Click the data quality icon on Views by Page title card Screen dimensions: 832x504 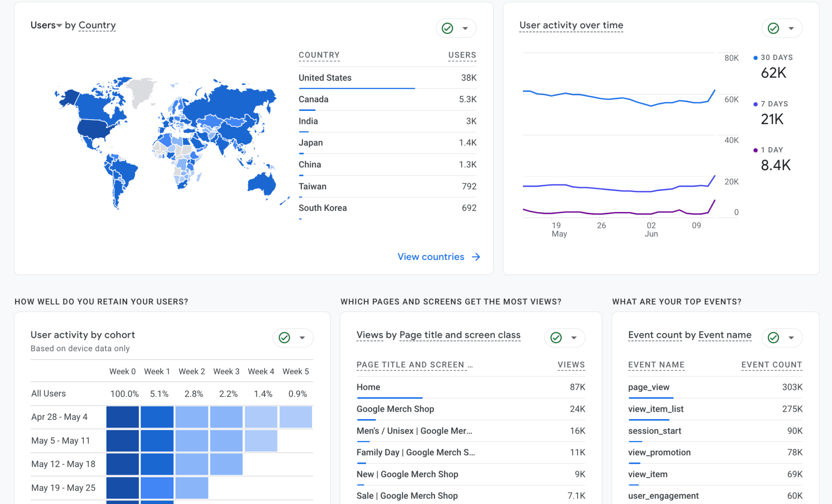556,337
